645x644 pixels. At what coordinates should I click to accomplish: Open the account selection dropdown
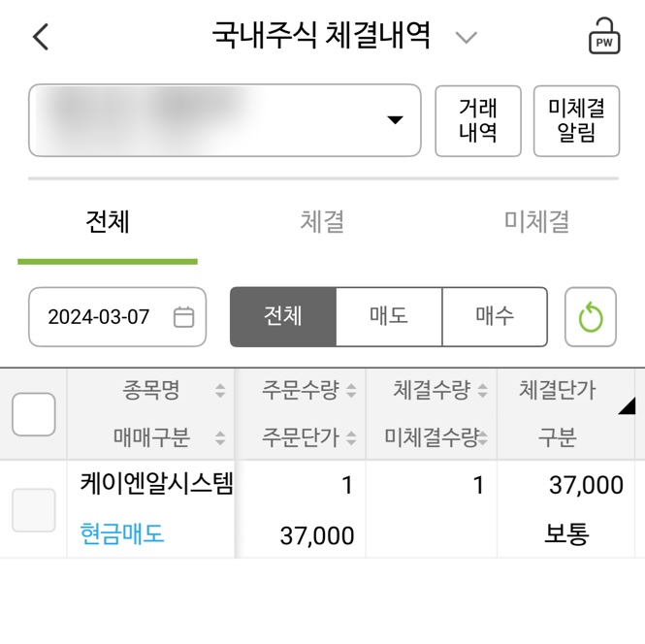pos(395,120)
